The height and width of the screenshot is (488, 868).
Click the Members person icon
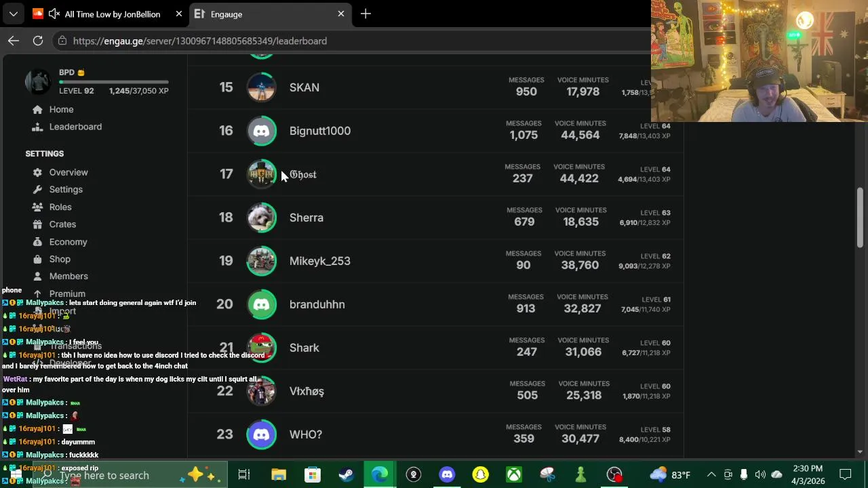(37, 276)
